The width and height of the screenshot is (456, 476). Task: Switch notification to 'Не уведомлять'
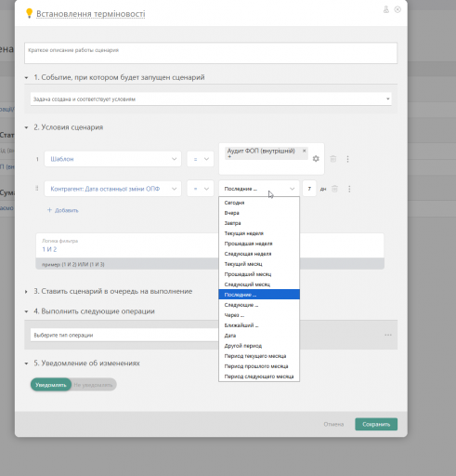click(x=93, y=385)
